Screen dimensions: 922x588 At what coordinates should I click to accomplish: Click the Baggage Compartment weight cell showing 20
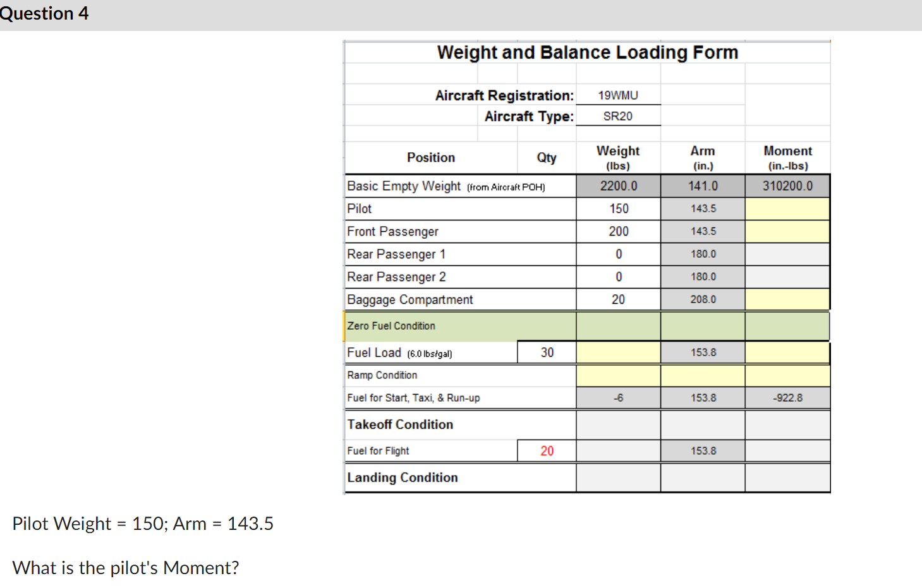pos(617,299)
